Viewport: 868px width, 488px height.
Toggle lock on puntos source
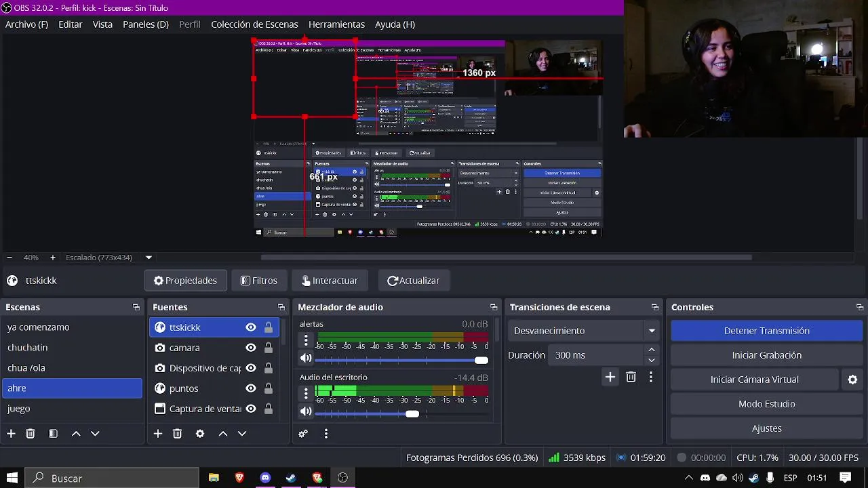pos(269,388)
